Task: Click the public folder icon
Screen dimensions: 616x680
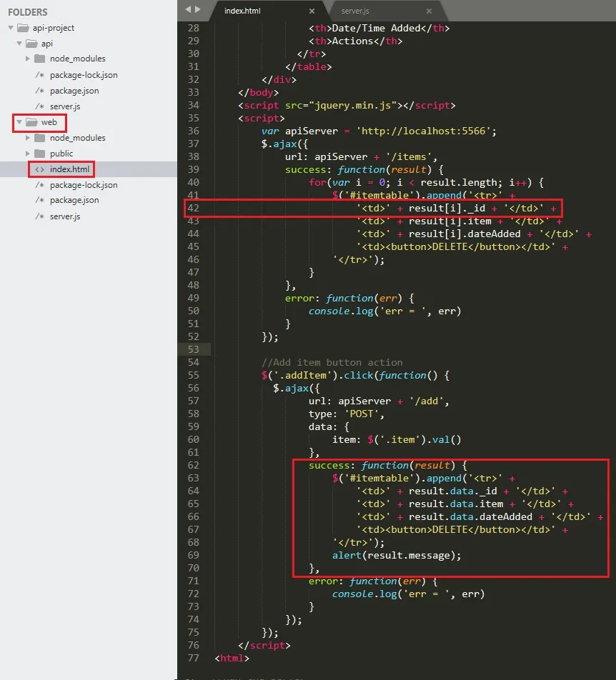Action: coord(40,154)
